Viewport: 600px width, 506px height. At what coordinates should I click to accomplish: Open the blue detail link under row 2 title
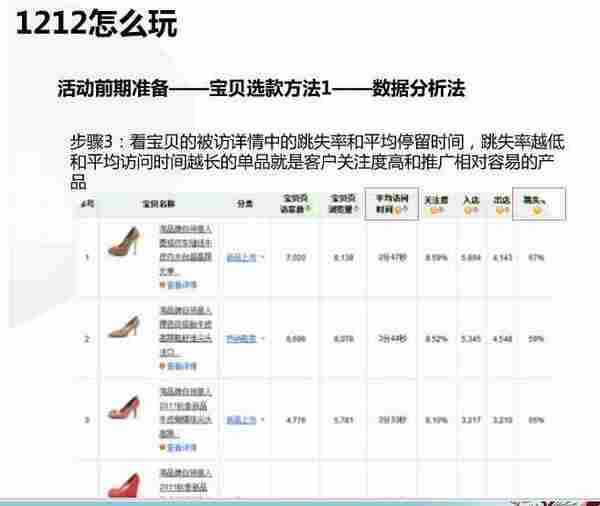coord(182,366)
